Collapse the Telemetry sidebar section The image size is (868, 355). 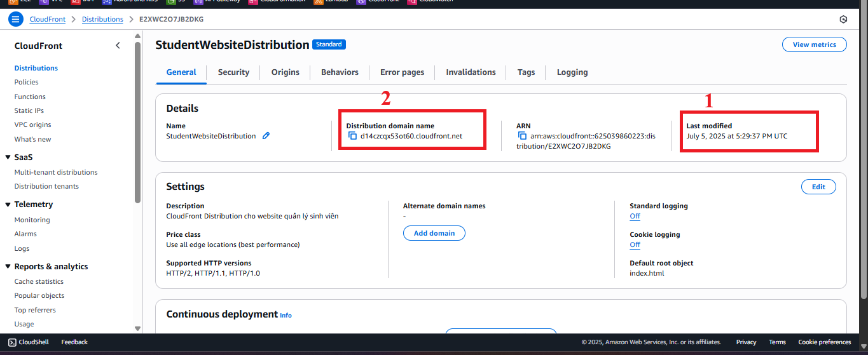point(8,204)
